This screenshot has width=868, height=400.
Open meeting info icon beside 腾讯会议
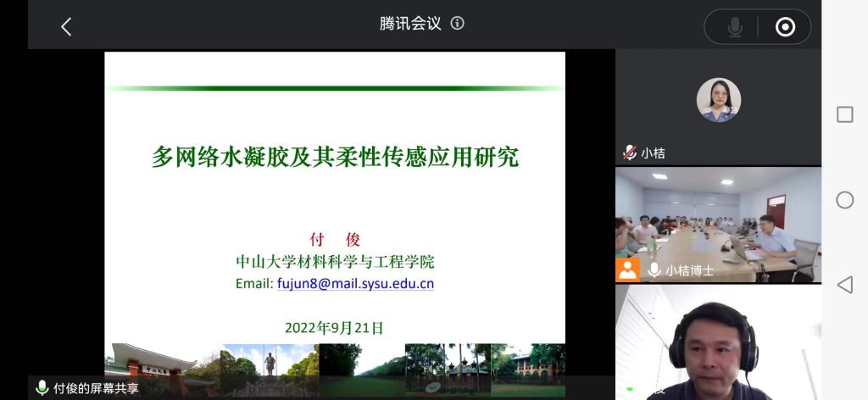pyautogui.click(x=458, y=24)
